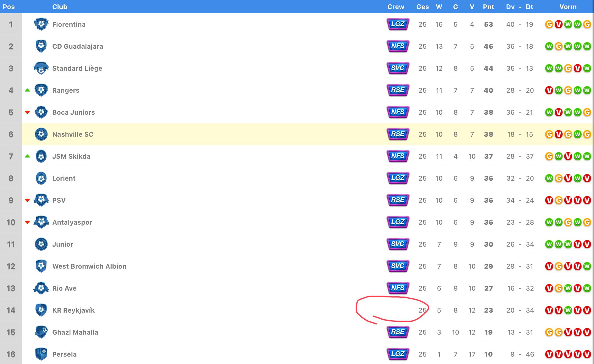Open the LGZ crew badge for Persela
Screen dimensions: 594x364
click(x=398, y=354)
